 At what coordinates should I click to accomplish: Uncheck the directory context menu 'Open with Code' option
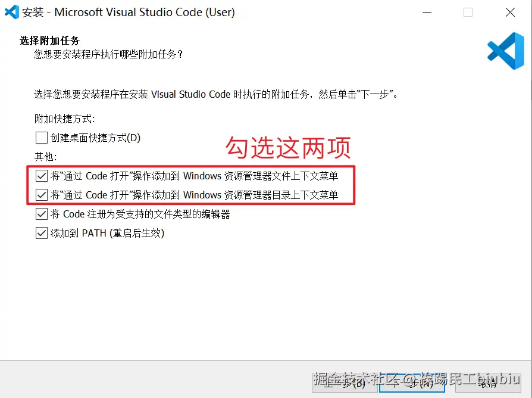(x=42, y=195)
